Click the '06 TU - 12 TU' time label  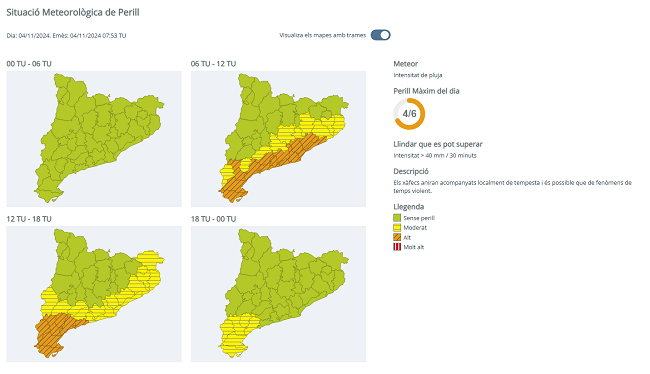click(213, 64)
